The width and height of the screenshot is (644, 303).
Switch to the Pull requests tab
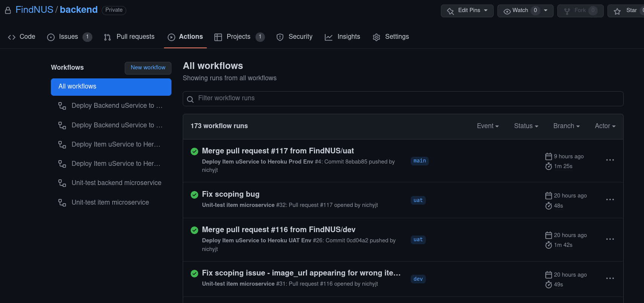(129, 37)
